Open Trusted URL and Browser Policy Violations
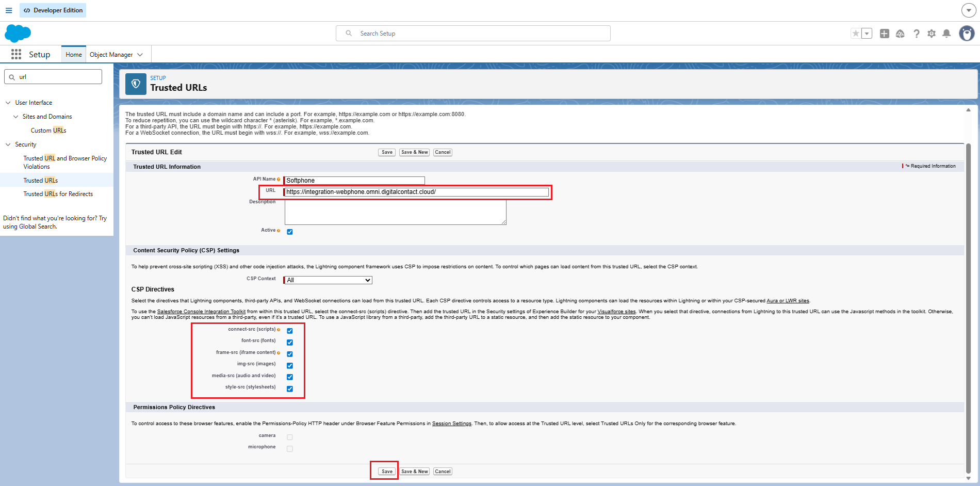The image size is (980, 486). pyautogui.click(x=65, y=163)
